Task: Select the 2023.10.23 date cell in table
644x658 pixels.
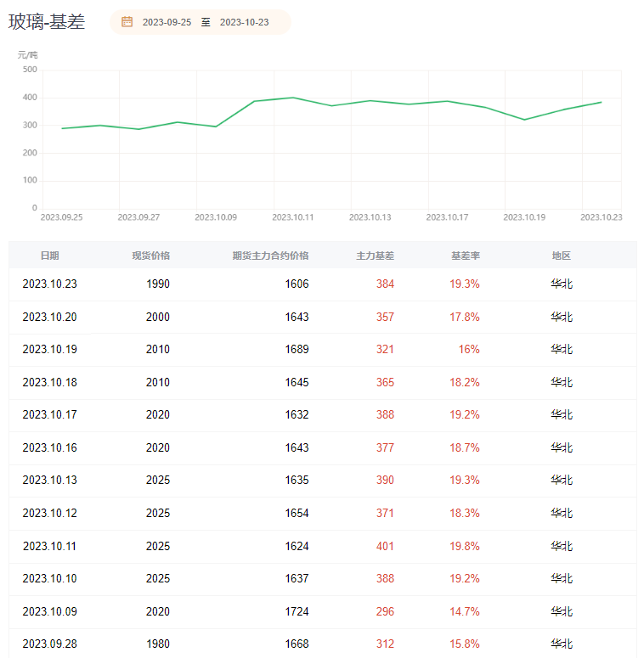Action: point(49,284)
